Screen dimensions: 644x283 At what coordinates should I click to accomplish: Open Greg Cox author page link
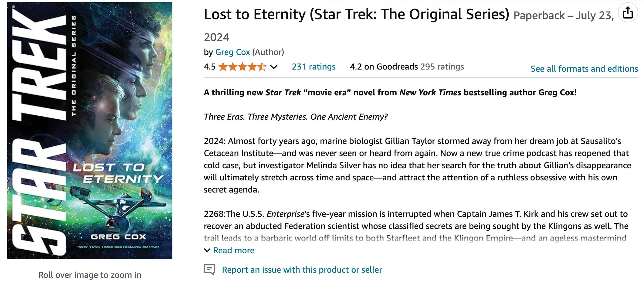click(232, 52)
